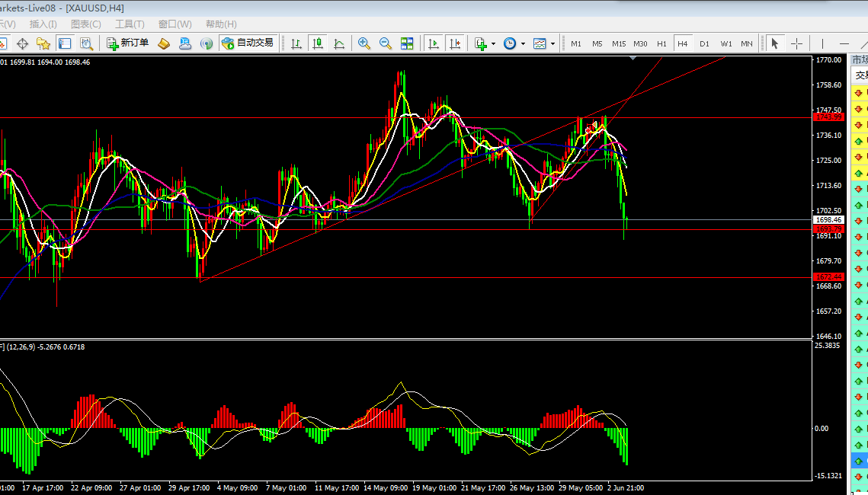This screenshot has height=495, width=868.
Task: Switch to line chart display
Action: point(339,43)
